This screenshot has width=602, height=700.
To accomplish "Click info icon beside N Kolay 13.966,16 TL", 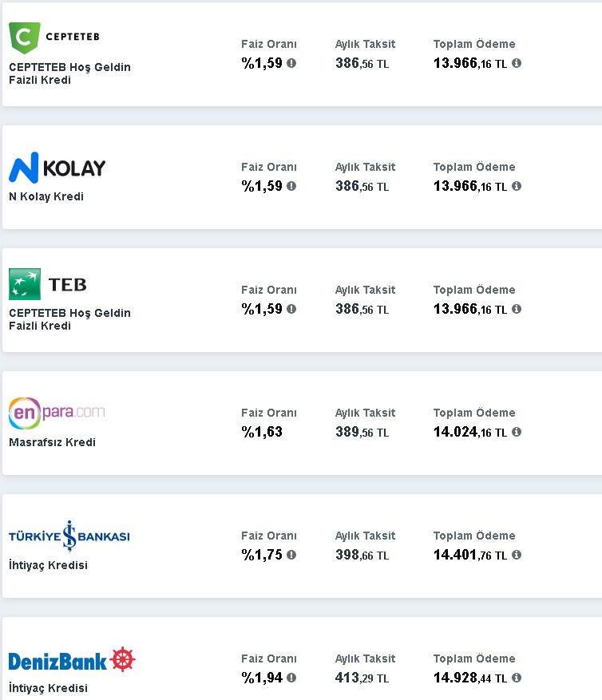I will click(517, 186).
